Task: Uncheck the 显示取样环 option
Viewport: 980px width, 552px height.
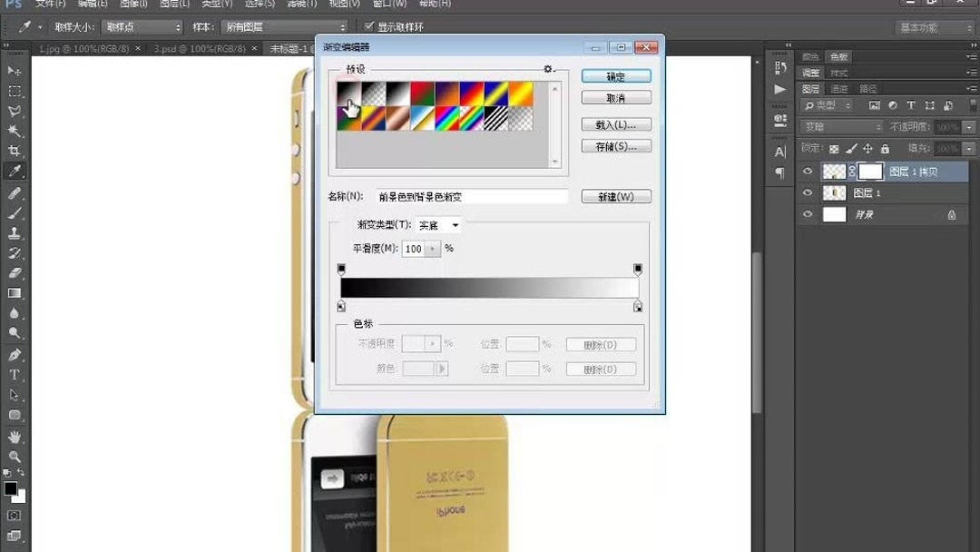Action: [x=367, y=26]
